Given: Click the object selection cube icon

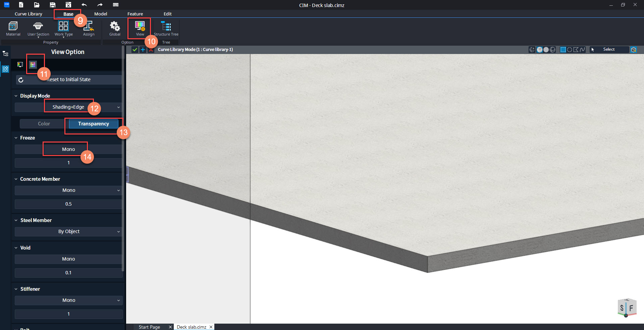Looking at the screenshot, I should coord(634,50).
